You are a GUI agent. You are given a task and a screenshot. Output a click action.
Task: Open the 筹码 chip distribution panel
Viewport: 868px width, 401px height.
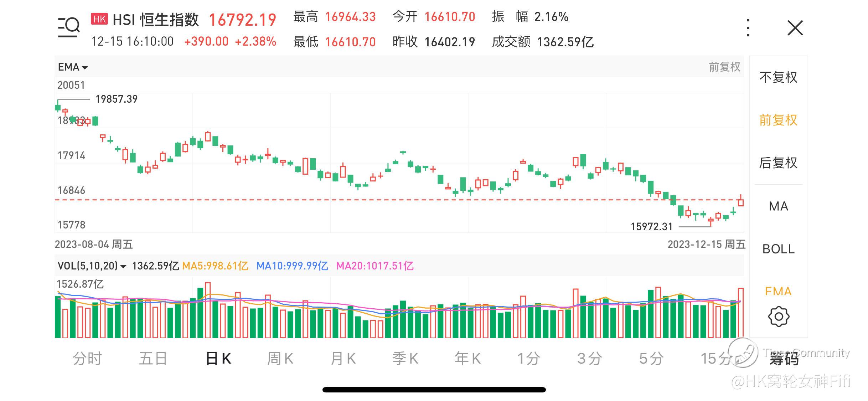[x=784, y=359]
